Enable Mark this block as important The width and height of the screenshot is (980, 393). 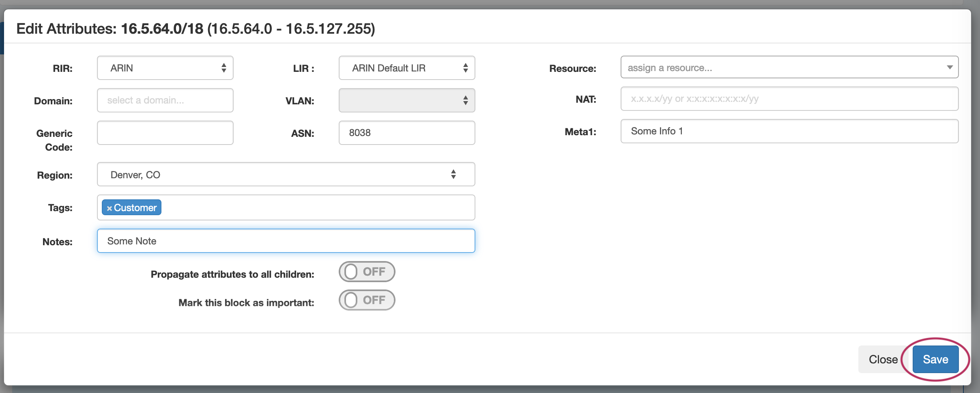point(367,300)
